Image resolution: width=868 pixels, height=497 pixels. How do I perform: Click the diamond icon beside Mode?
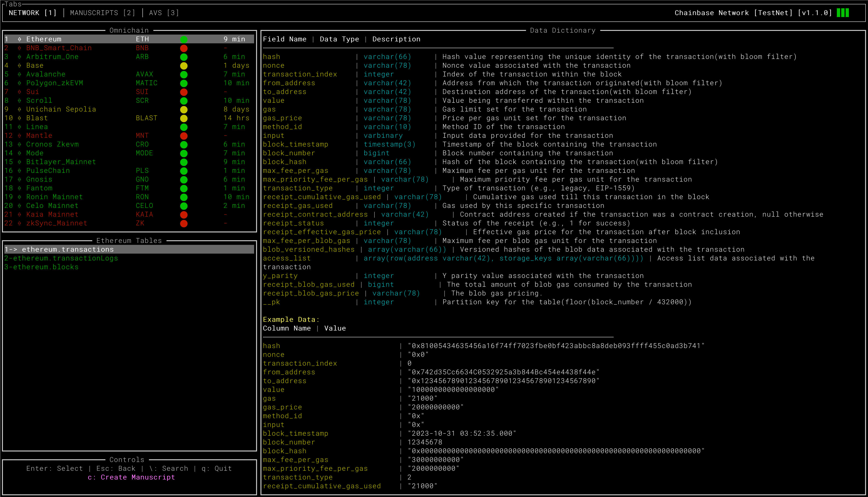pos(19,153)
